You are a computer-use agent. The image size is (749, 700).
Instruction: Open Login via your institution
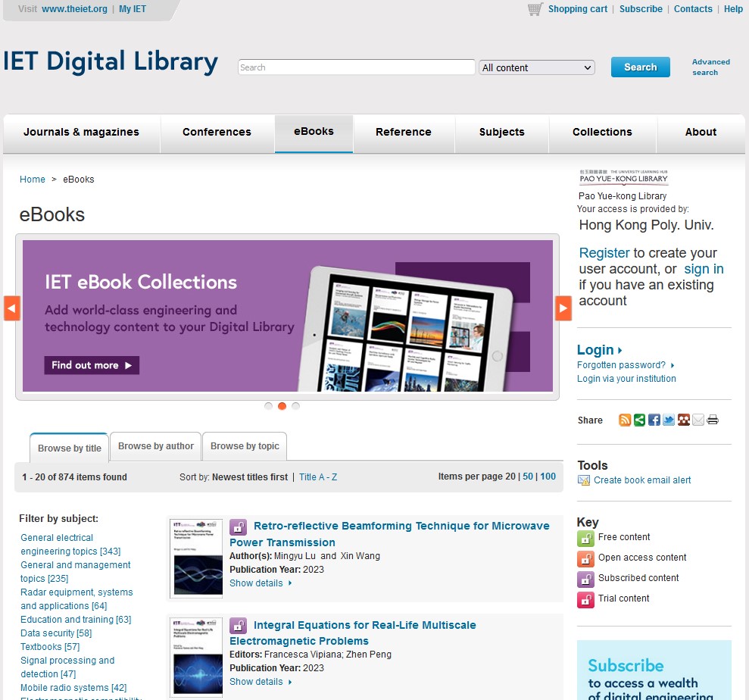626,379
